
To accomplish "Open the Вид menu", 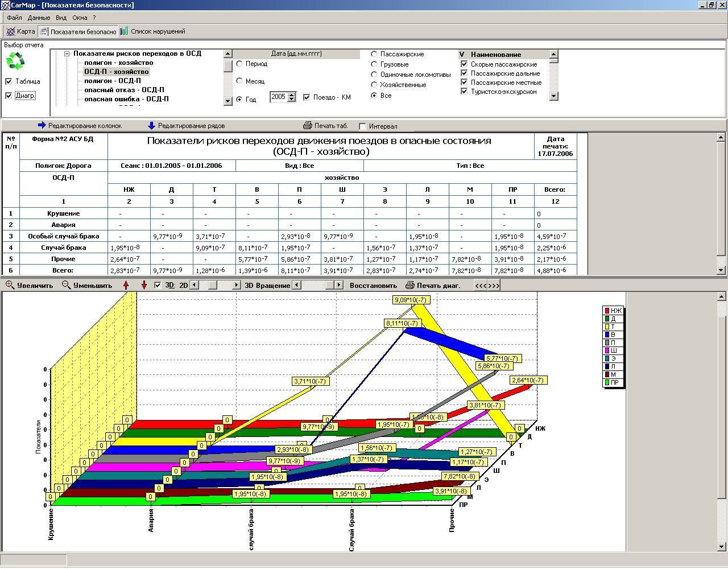I will click(61, 18).
